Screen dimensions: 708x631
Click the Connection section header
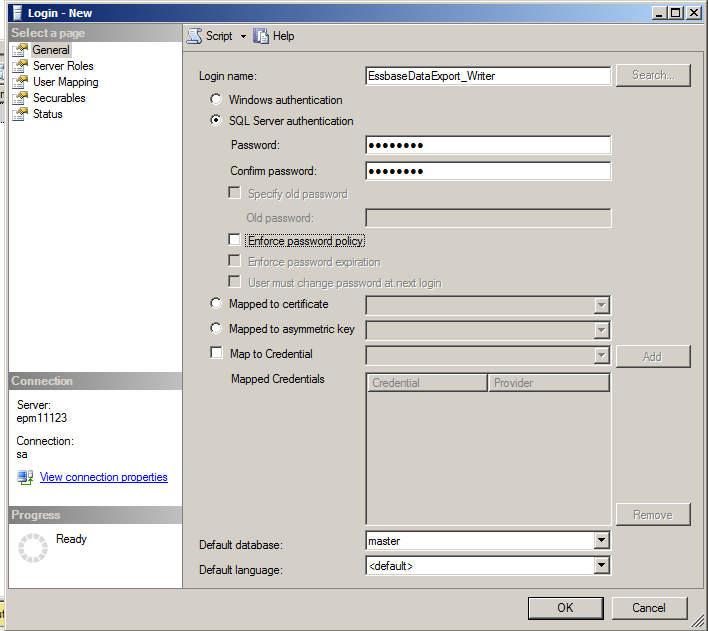click(95, 381)
